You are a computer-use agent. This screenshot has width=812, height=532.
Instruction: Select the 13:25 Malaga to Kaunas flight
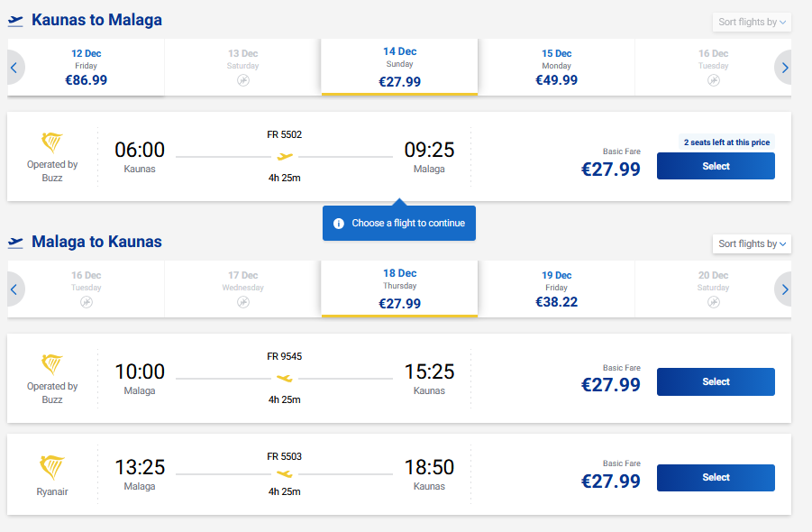click(x=716, y=478)
